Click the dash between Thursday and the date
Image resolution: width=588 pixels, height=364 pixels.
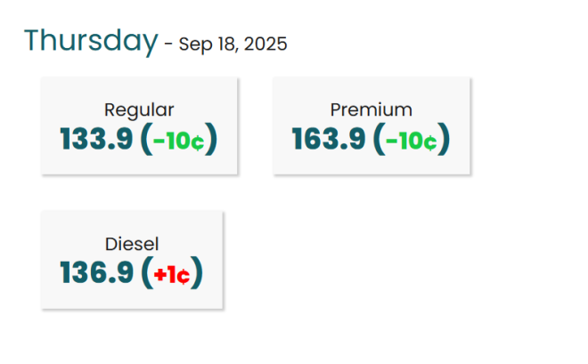coord(167,43)
